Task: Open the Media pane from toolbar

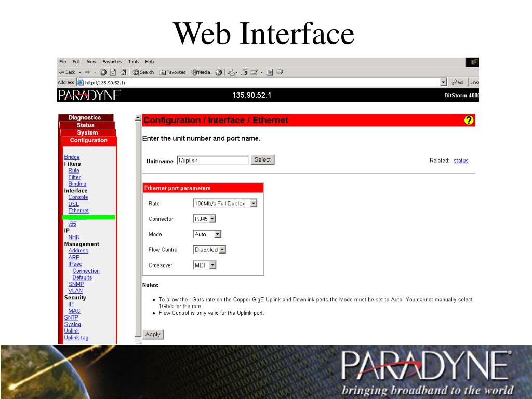Action: click(201, 72)
